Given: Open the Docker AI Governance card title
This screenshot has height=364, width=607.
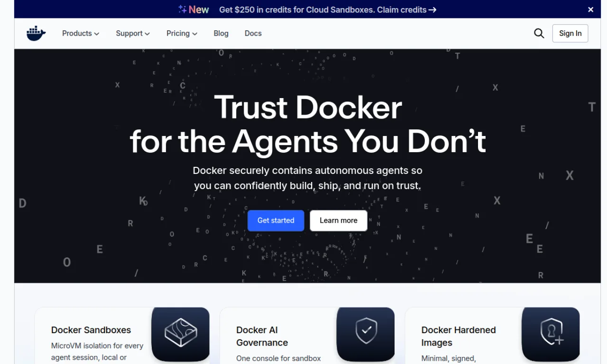Looking at the screenshot, I should (x=262, y=336).
